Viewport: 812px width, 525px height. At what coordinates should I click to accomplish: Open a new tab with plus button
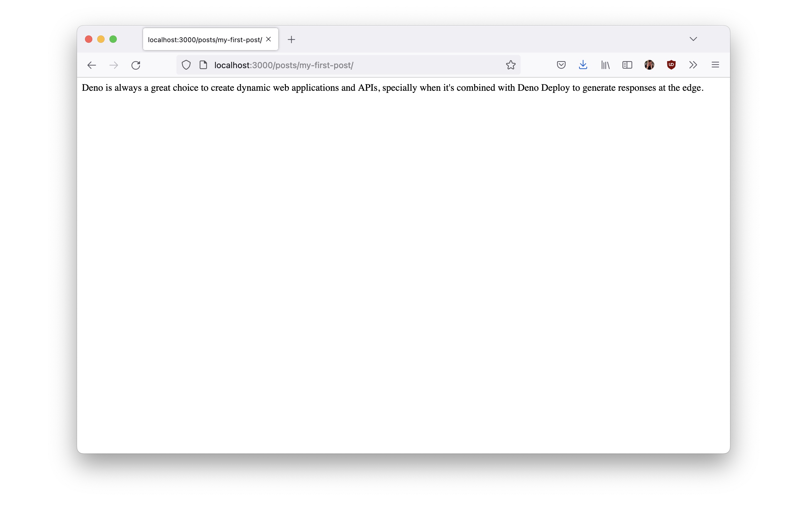291,39
